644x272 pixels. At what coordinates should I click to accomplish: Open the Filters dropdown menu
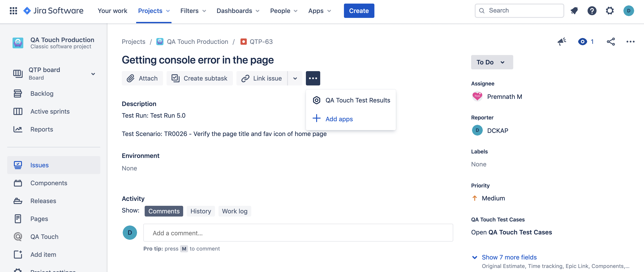click(x=193, y=11)
